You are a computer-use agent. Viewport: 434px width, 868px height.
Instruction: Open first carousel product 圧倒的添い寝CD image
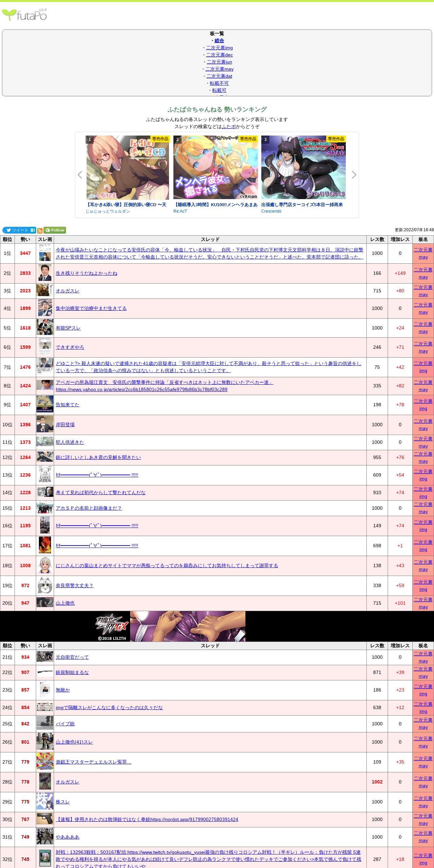(128, 167)
